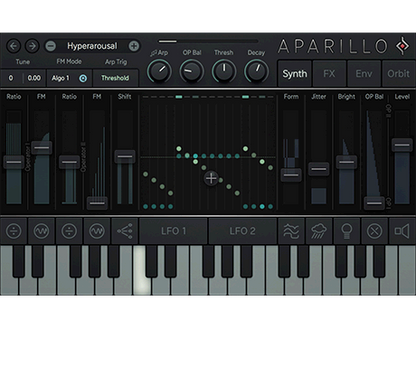Click the Level speaker icon
416x376 pixels.
[402, 231]
